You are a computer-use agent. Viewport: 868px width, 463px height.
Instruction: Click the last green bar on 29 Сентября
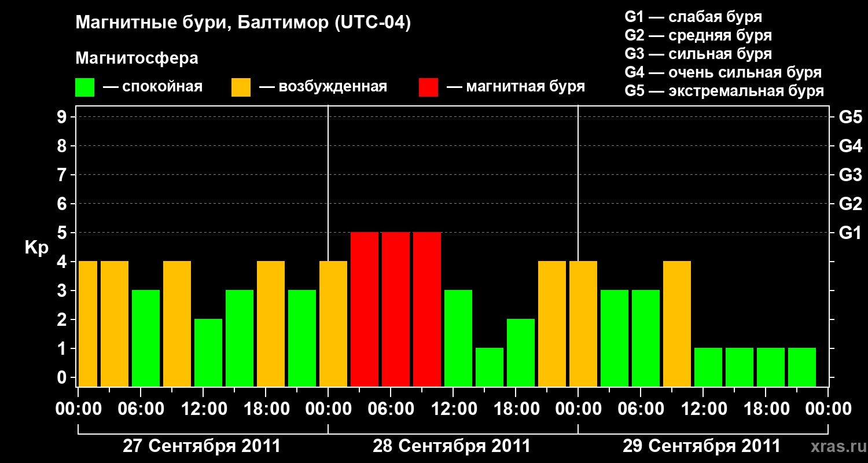point(802,367)
